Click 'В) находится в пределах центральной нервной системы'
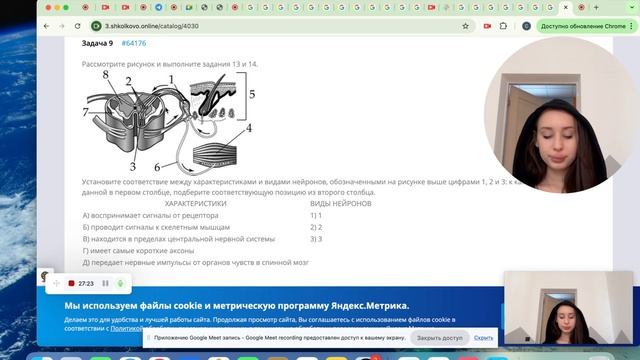The width and height of the screenshot is (640, 360). (179, 239)
